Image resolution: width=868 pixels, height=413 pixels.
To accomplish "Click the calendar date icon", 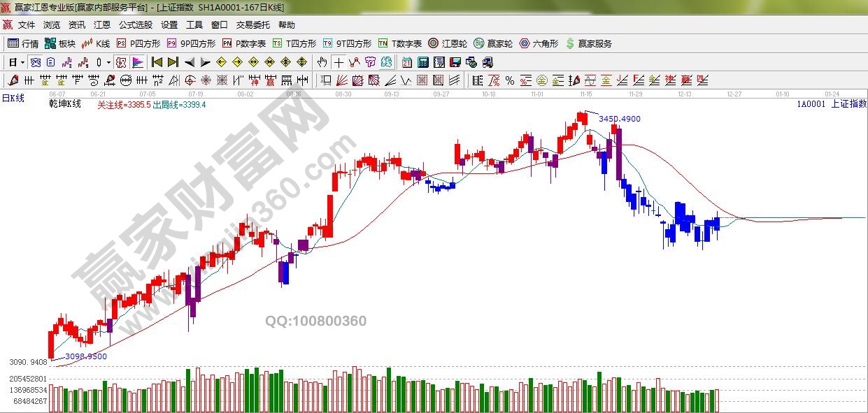I will point(406,62).
